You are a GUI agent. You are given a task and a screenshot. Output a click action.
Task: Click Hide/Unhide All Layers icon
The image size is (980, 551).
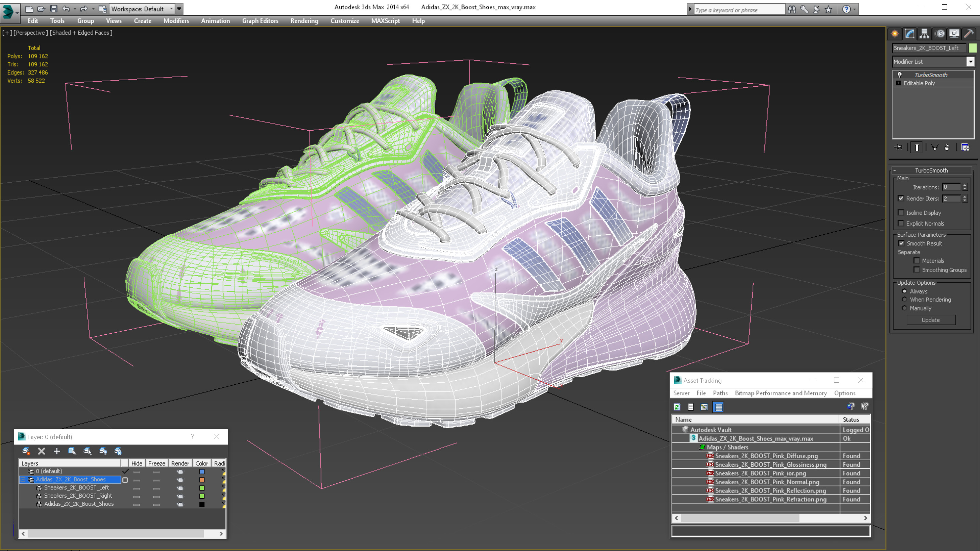point(103,451)
